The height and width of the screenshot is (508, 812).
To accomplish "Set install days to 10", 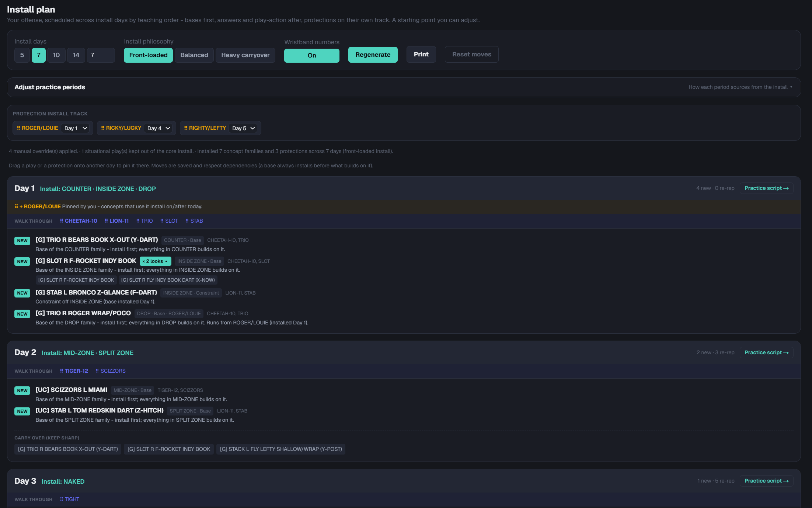I will tap(56, 55).
